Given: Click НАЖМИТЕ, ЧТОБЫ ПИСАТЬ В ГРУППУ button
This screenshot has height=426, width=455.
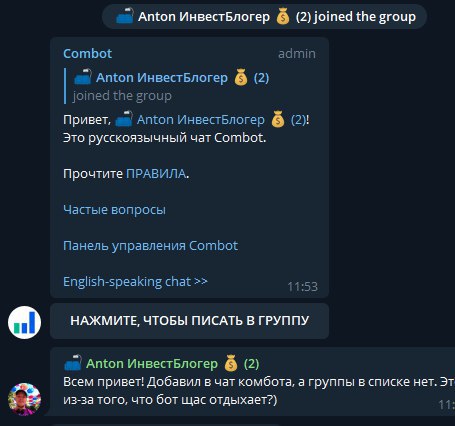Looking at the screenshot, I should coord(189,321).
